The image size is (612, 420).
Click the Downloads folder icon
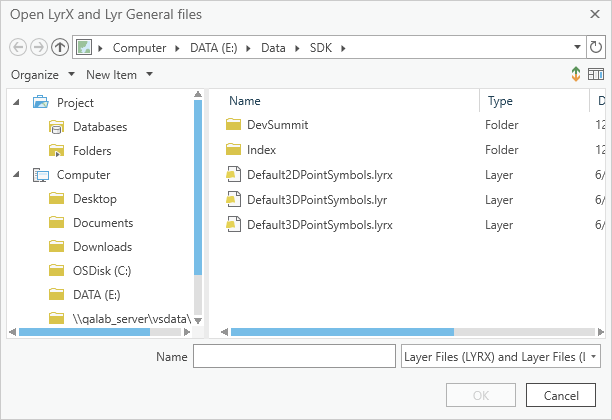point(57,247)
